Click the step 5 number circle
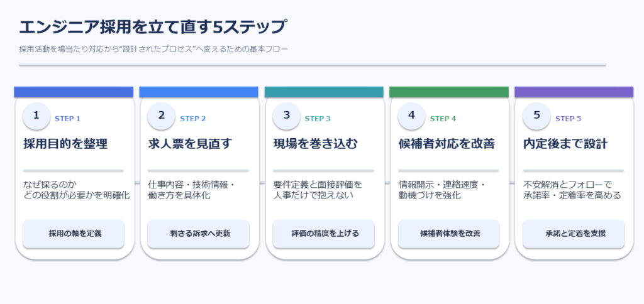This screenshot has height=304, width=644. [x=536, y=116]
